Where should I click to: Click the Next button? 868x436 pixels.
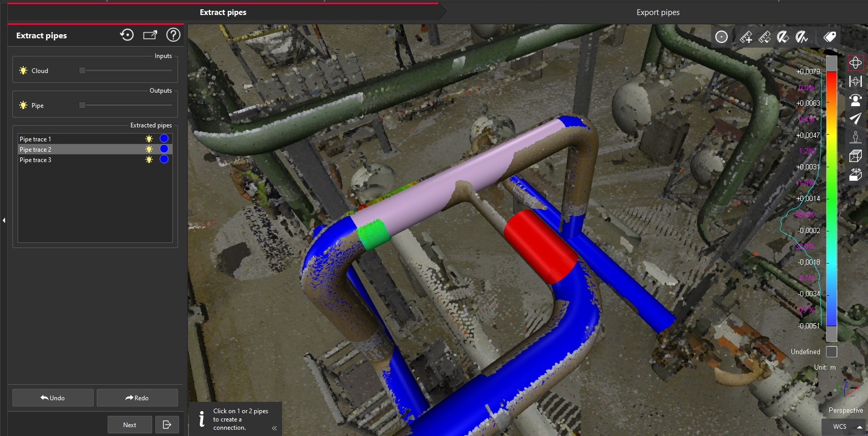[130, 425]
